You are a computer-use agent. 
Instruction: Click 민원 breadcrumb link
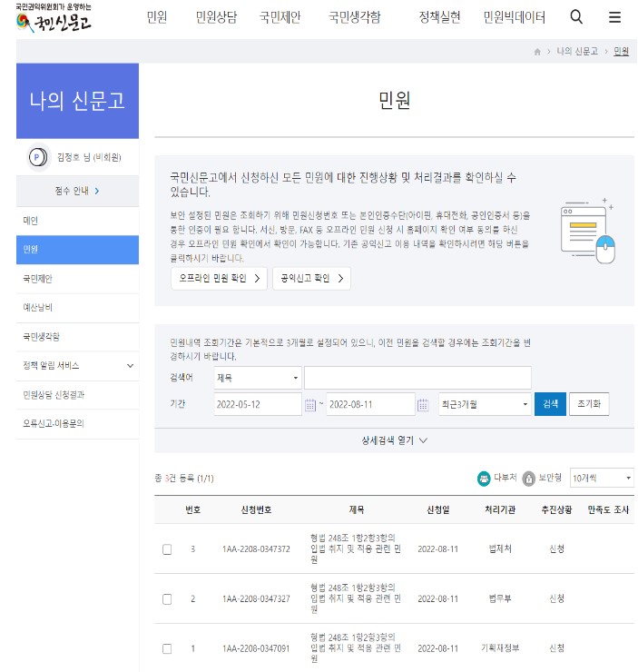coord(621,52)
